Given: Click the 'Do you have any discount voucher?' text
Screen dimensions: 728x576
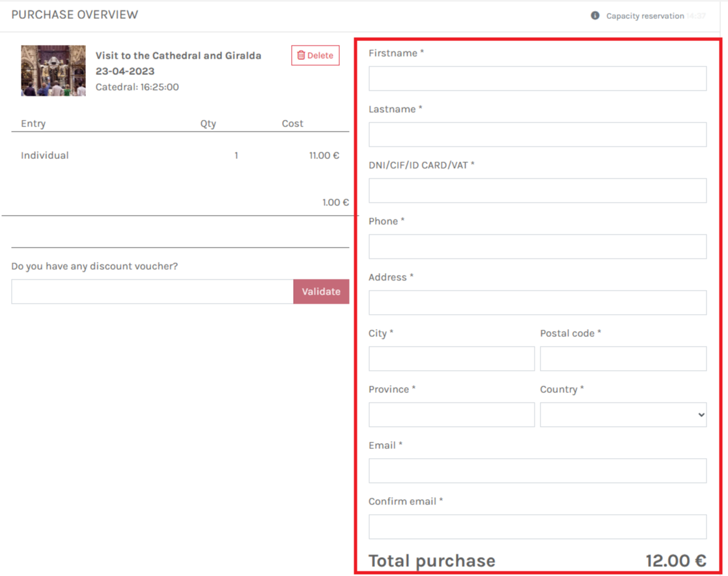Looking at the screenshot, I should 94,266.
